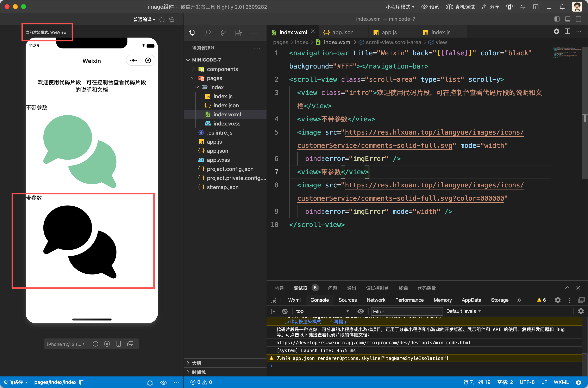
Task: Click the WXML element inspector icon
Action: [x=273, y=300]
